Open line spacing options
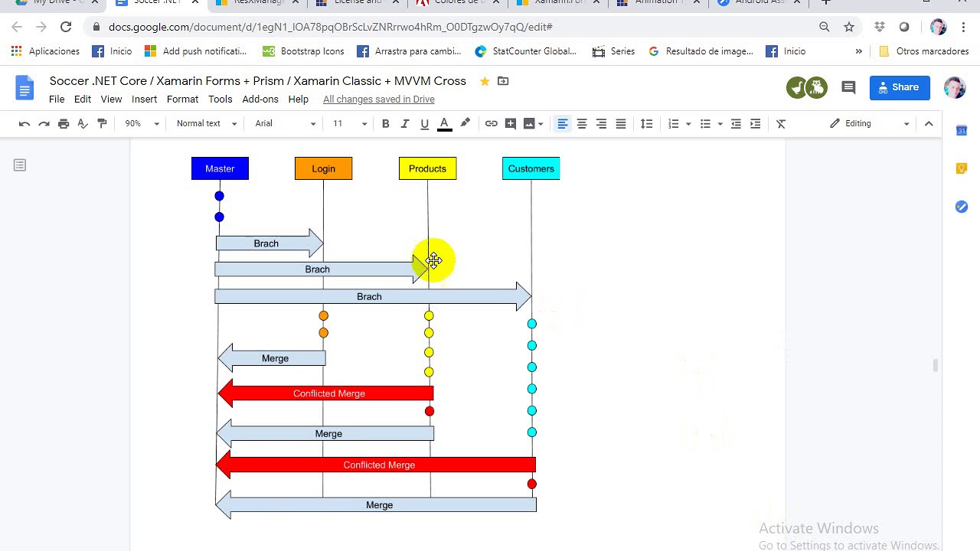This screenshot has height=551, width=980. [647, 123]
